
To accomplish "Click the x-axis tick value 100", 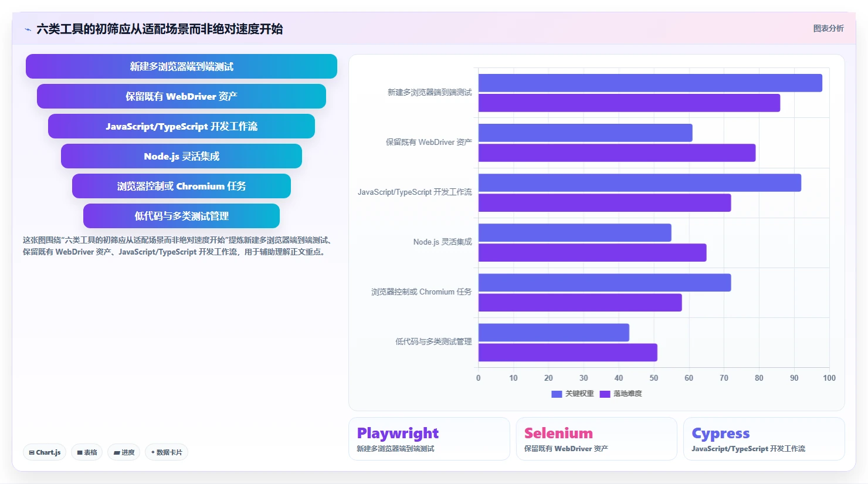I will [x=829, y=378].
